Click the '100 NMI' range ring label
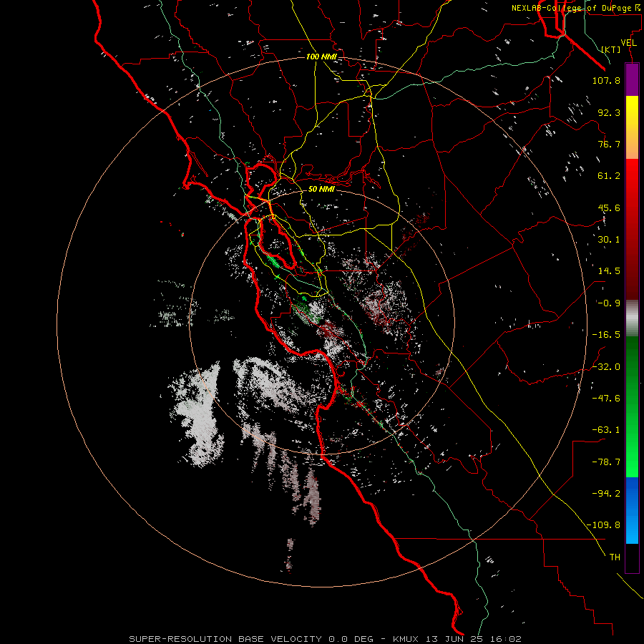The height and width of the screenshot is (644, 644). pos(321,57)
